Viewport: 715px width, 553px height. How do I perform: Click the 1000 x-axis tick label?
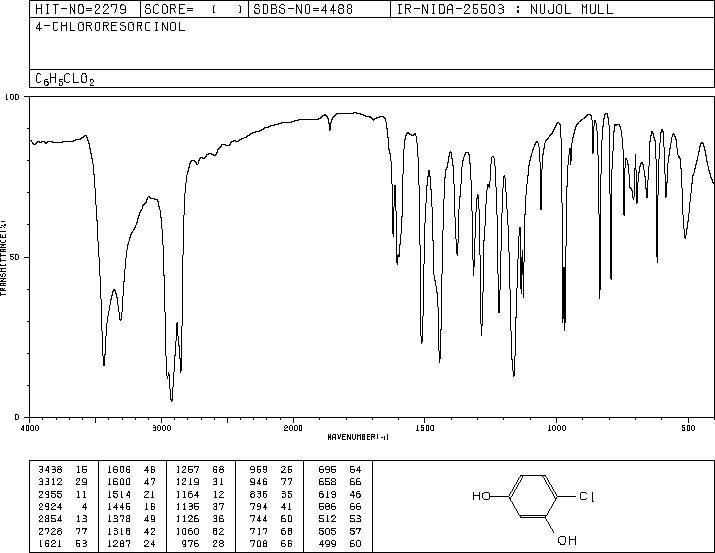[x=556, y=428]
